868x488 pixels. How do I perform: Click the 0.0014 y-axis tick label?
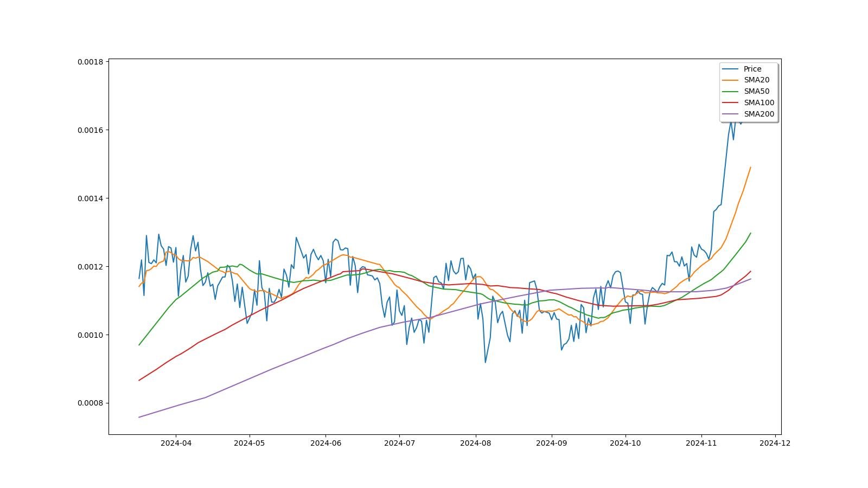90,198
